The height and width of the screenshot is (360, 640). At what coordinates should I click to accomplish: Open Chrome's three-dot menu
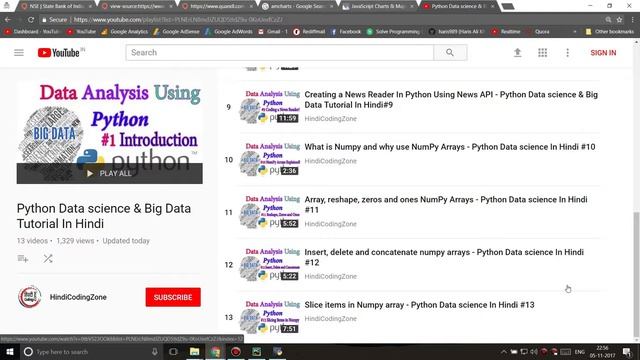[x=633, y=19]
